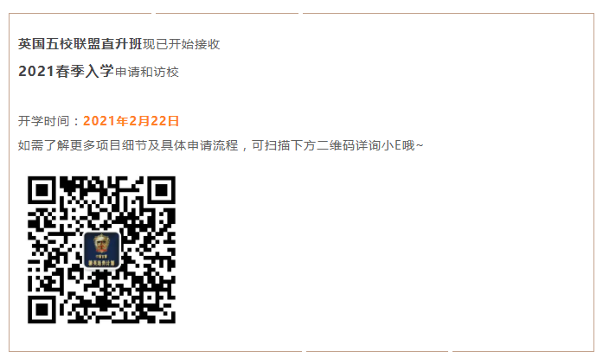Click the word 春季 in the second line

coord(69,71)
